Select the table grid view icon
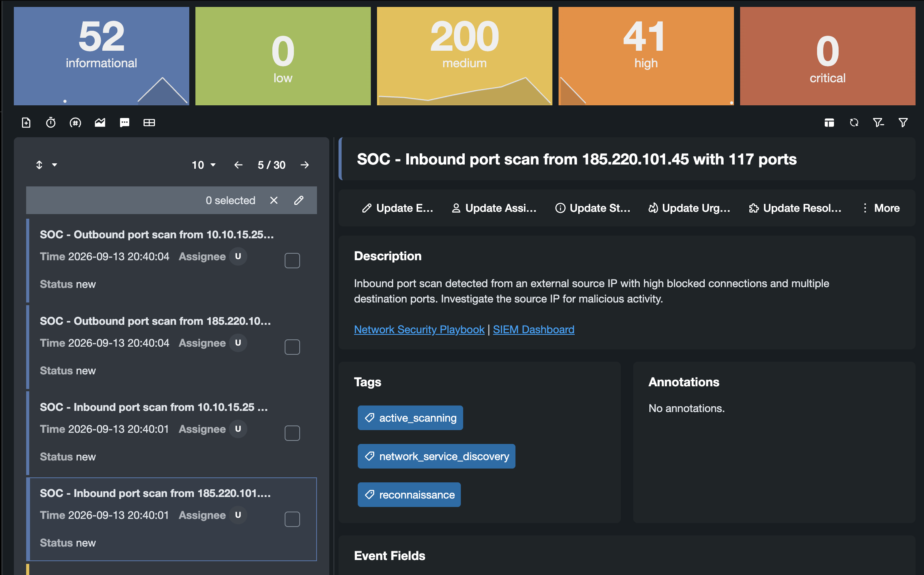924x575 pixels. 149,123
